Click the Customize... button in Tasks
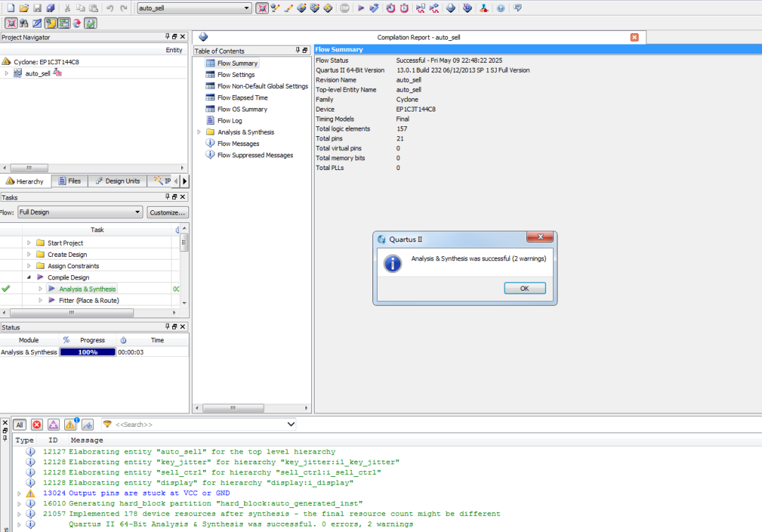Viewport: 762px width, 532px height. tap(168, 212)
